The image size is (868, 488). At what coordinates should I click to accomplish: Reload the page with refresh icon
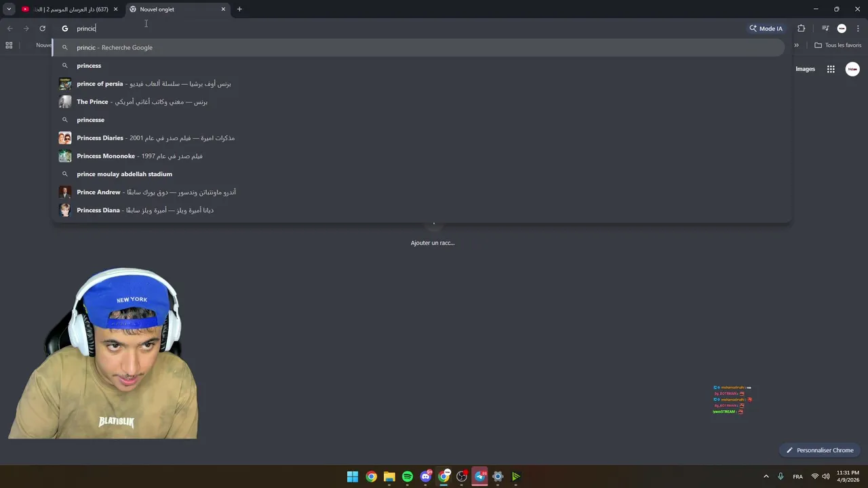tap(42, 28)
